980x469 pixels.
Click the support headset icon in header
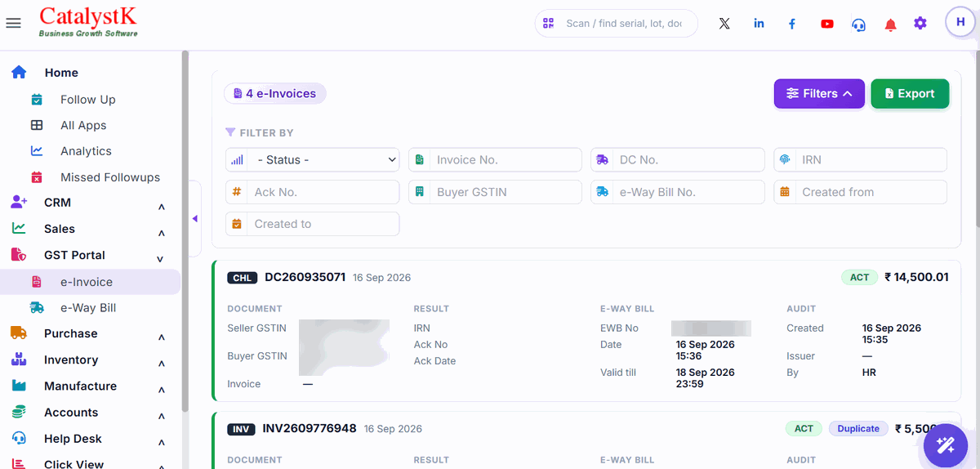858,25
